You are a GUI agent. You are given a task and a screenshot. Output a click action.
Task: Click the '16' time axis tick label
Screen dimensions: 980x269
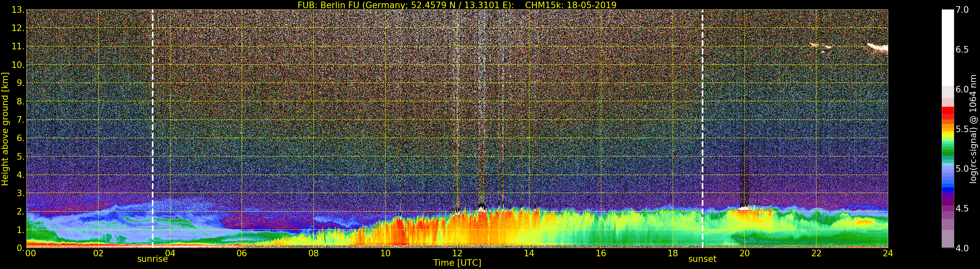tap(601, 253)
